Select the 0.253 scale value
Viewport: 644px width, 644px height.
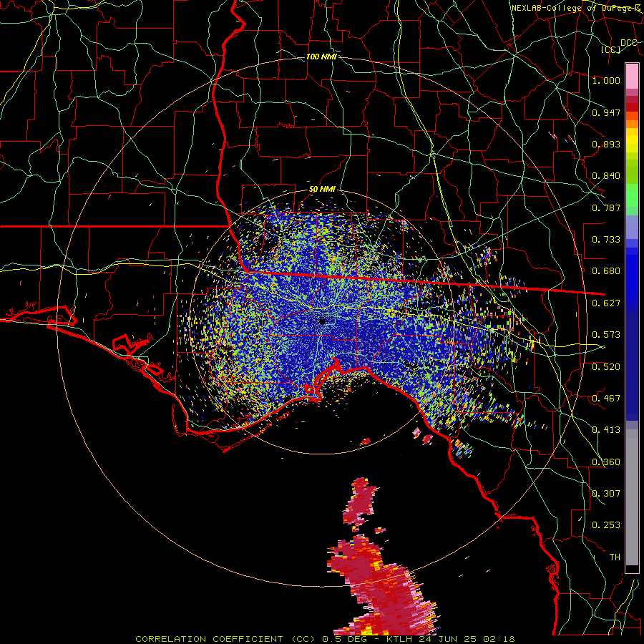point(606,525)
